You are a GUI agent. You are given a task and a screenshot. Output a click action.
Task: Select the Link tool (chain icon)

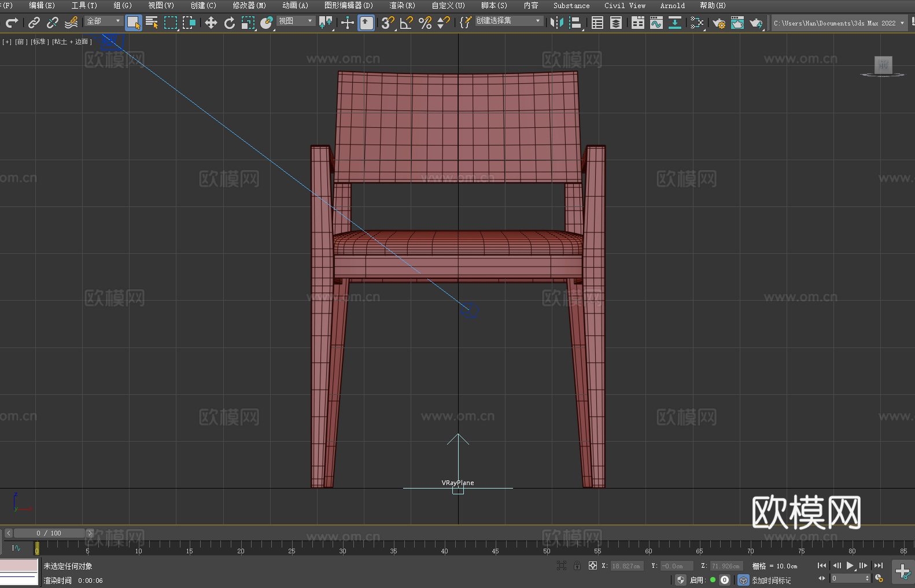point(34,23)
